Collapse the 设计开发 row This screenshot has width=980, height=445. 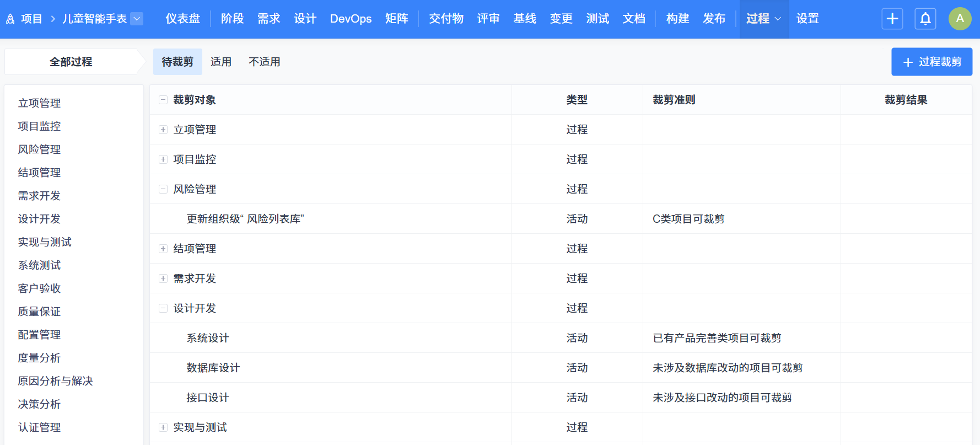[x=163, y=308]
